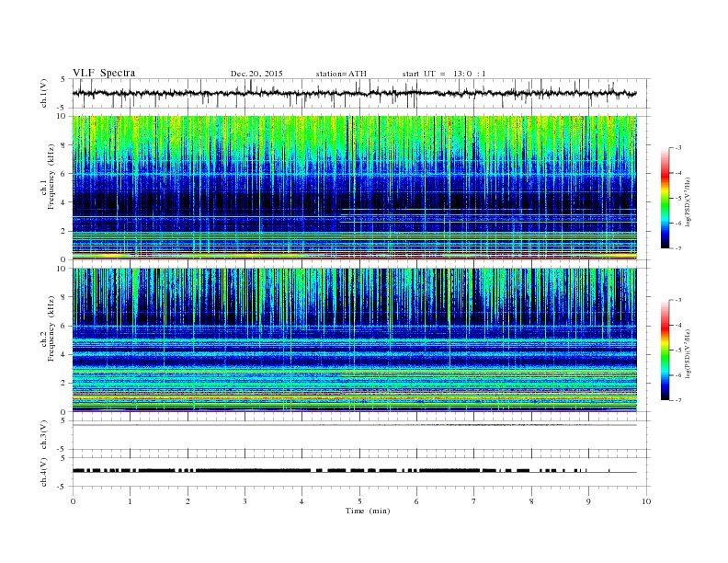Screen dimensions: 728x563
Task: Click the "Time (min)" axis label
Action: point(368,511)
